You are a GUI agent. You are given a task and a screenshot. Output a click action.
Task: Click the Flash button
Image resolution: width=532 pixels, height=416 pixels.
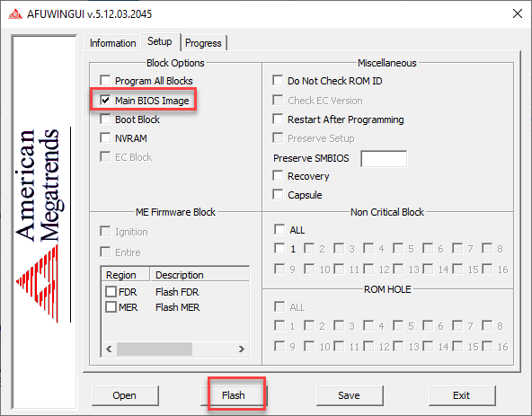click(x=234, y=395)
